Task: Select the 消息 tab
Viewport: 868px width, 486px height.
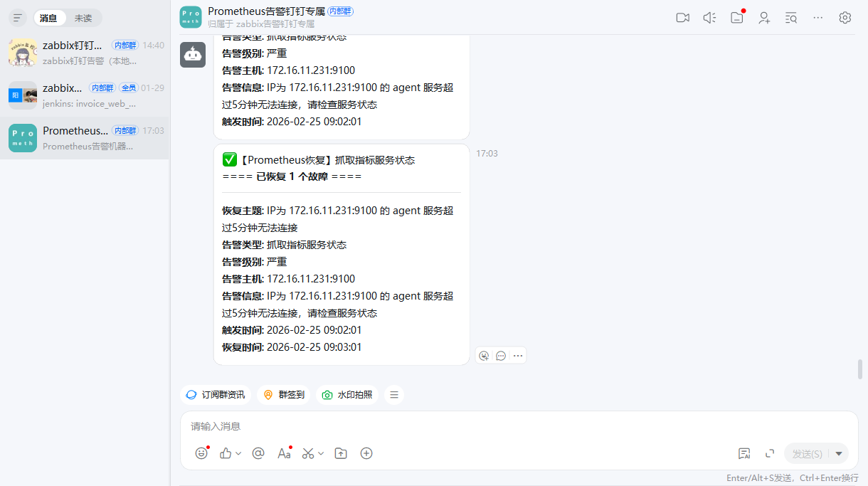Action: click(x=49, y=18)
